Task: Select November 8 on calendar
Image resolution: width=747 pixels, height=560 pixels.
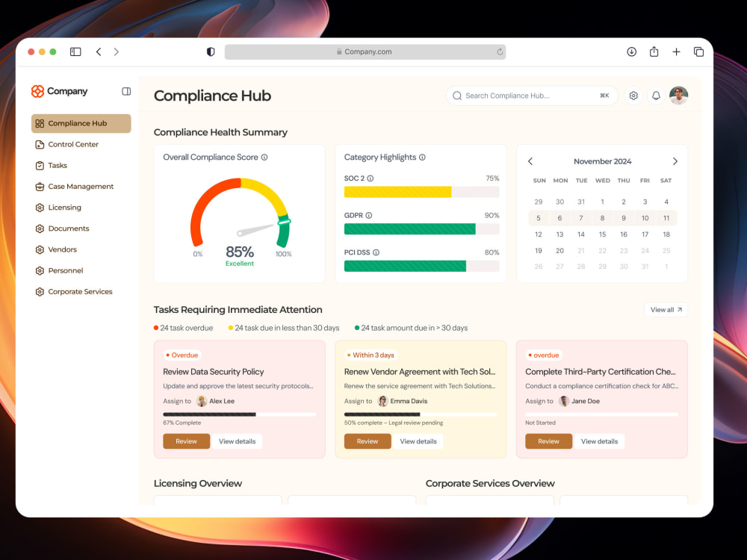Action: [x=602, y=218]
